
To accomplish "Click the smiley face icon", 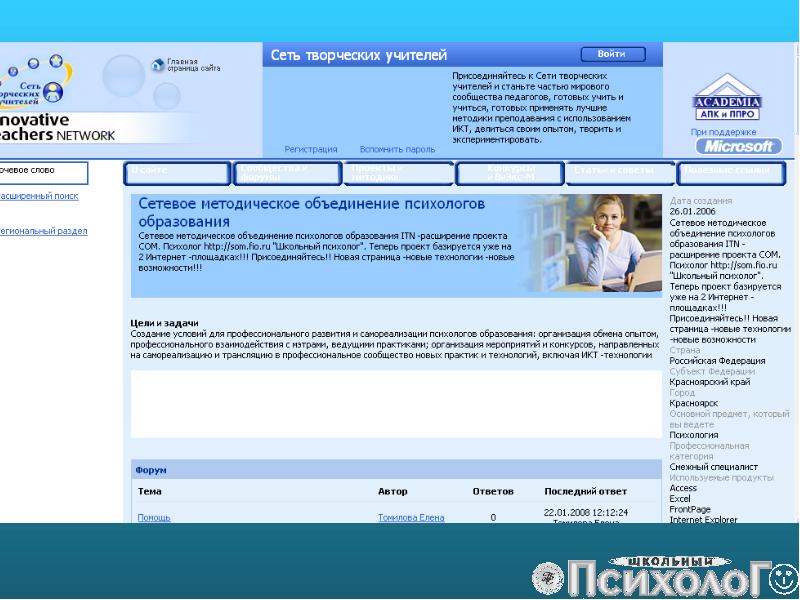I will pos(782,577).
